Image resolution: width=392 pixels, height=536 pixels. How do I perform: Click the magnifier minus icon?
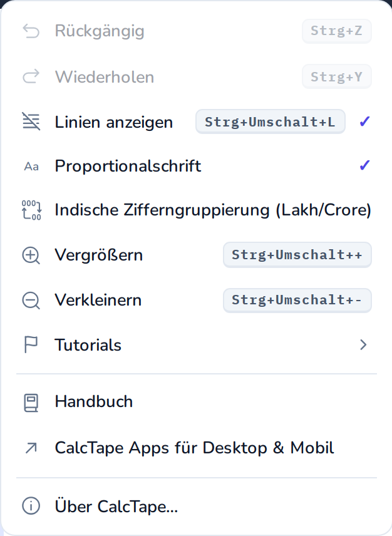31,301
